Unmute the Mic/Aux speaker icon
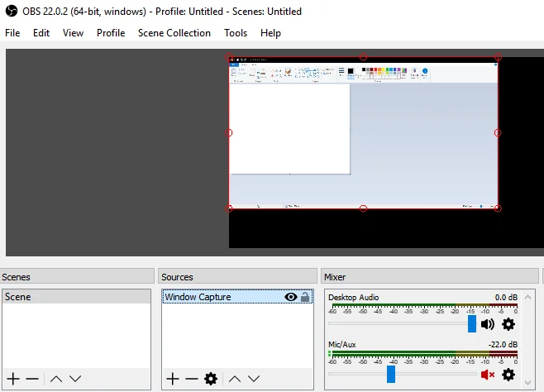The image size is (544, 392). [488, 375]
